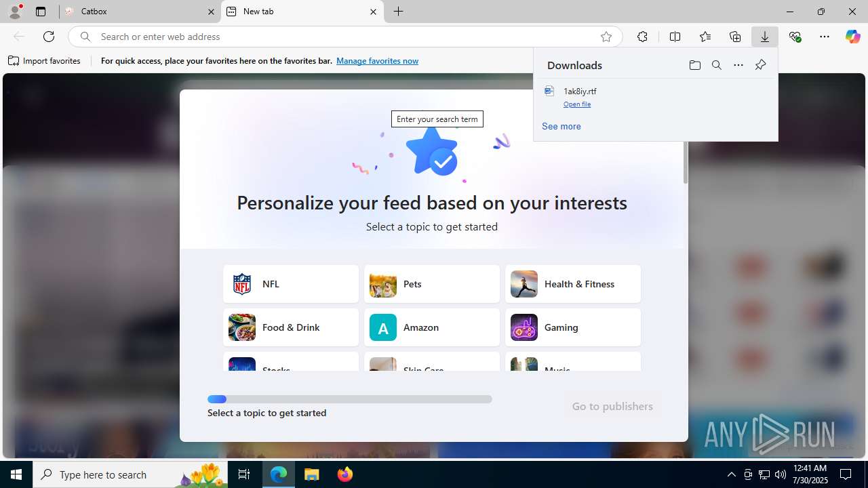The image size is (868, 488).
Task: Select the Pets topic card
Action: (432, 284)
